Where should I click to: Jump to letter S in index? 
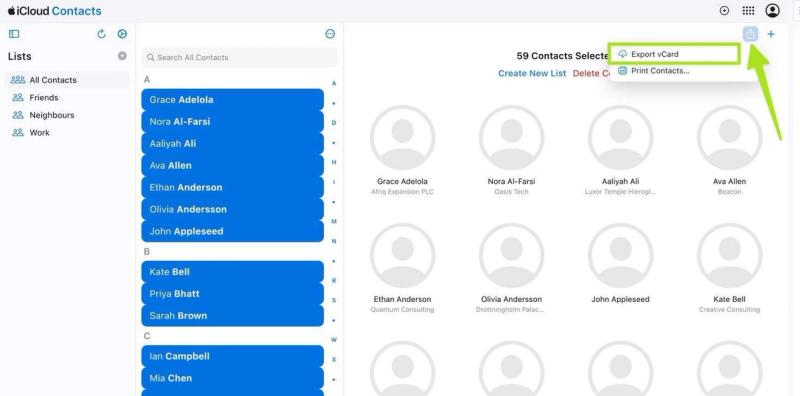[x=334, y=301]
